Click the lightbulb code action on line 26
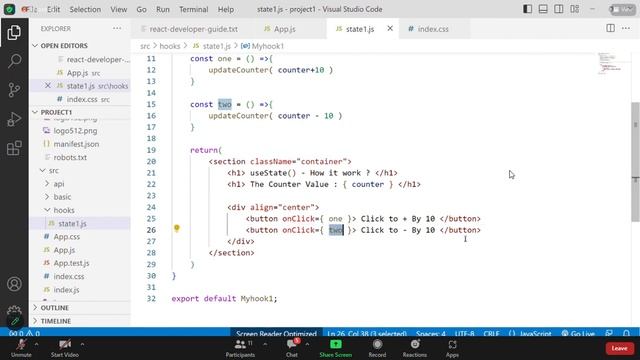The width and height of the screenshot is (640, 360). [x=176, y=228]
